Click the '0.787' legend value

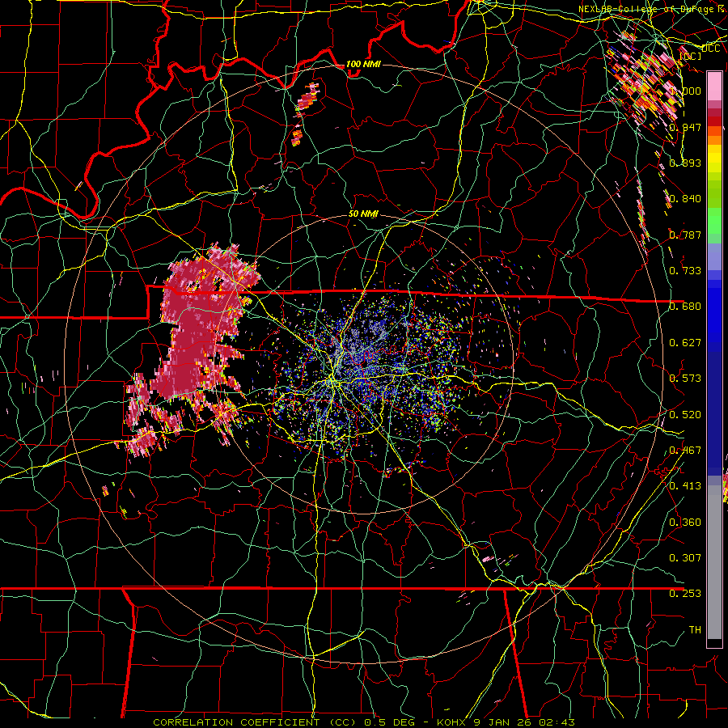point(685,235)
